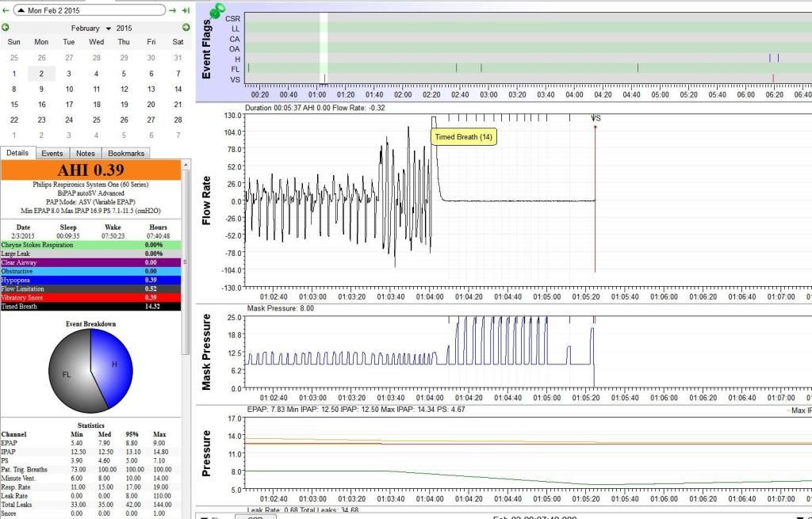Show previous month in calendar
This screenshot has width=812, height=519.
(6, 28)
